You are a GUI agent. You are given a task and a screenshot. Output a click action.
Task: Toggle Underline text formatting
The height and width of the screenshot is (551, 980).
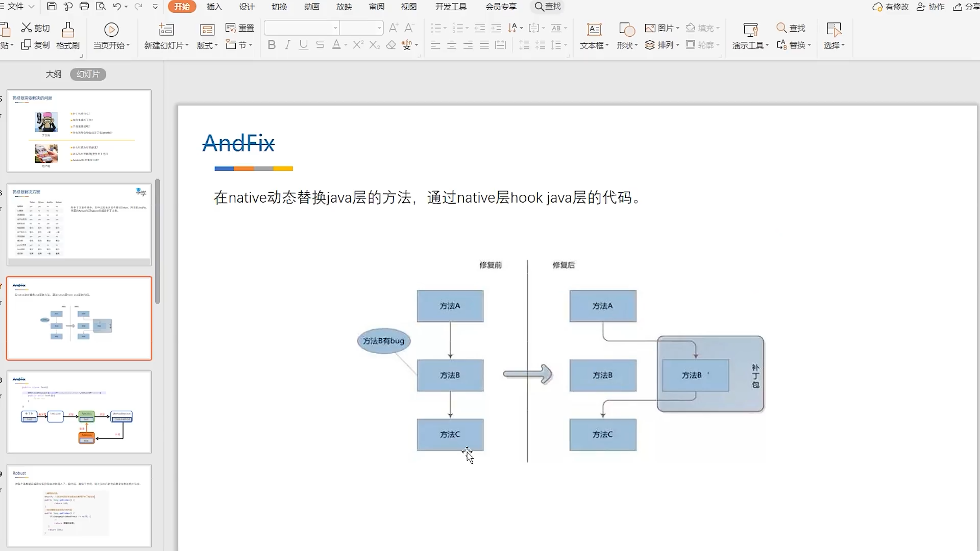click(304, 45)
